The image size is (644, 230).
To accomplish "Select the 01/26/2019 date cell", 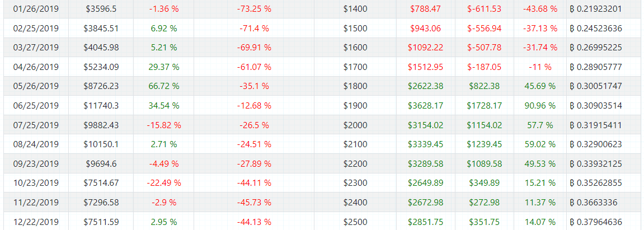I will click(36, 8).
